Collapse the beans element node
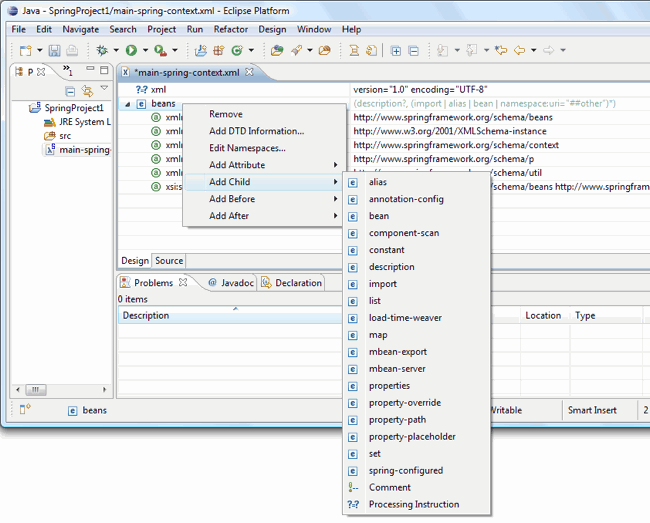 pyautogui.click(x=127, y=104)
